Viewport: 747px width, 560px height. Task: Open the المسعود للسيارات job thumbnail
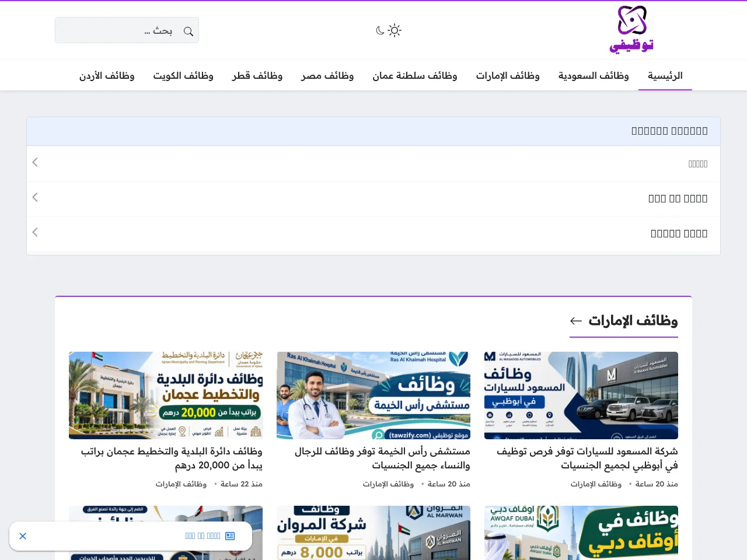tap(581, 395)
